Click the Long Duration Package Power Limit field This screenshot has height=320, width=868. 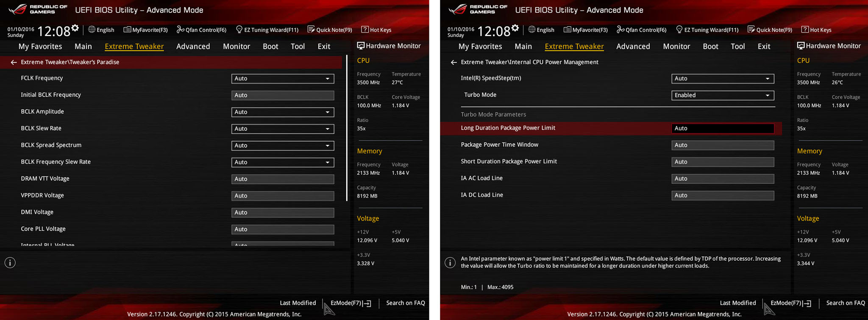click(723, 128)
